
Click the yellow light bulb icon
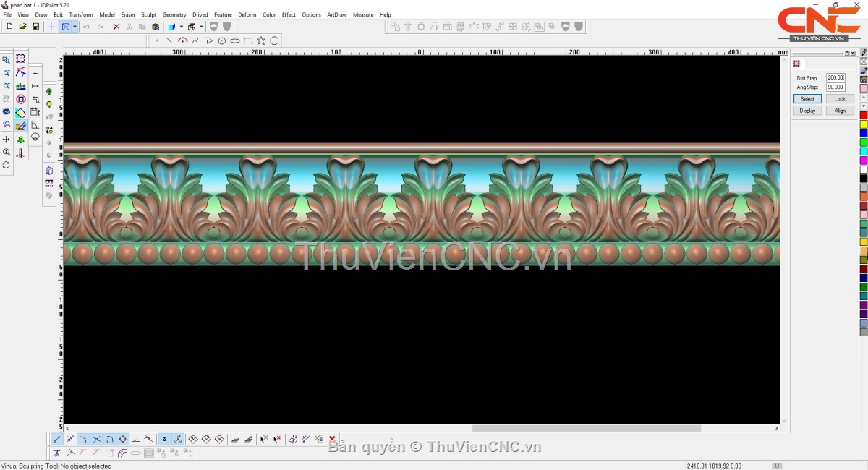pos(49,105)
